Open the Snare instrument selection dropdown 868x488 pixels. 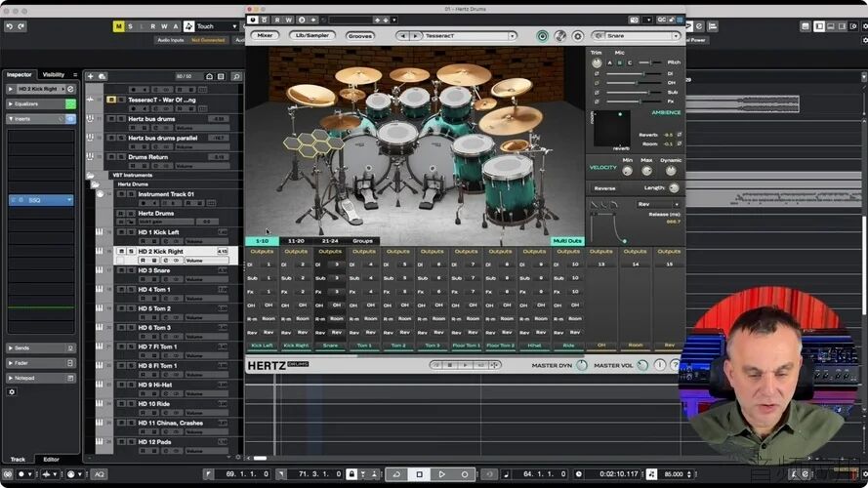point(676,36)
